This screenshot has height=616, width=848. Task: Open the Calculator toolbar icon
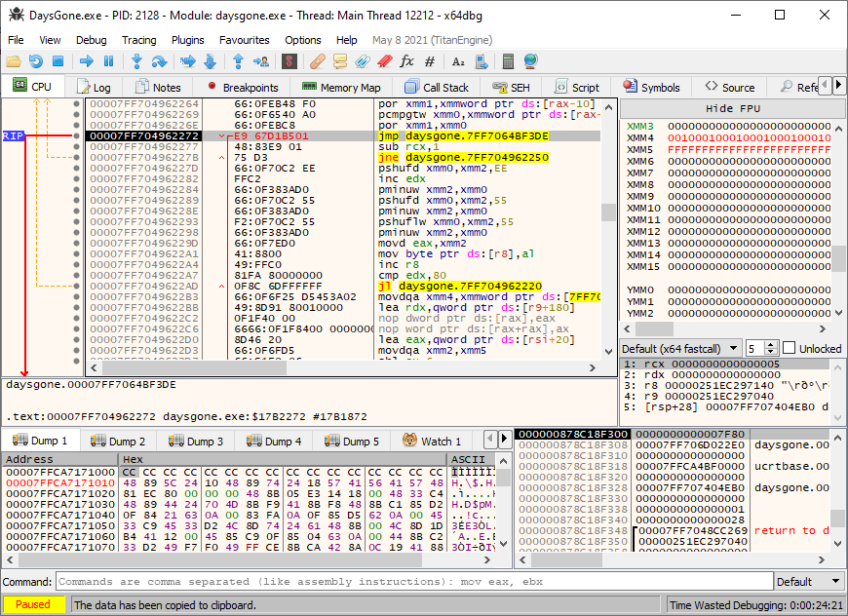pyautogui.click(x=506, y=61)
